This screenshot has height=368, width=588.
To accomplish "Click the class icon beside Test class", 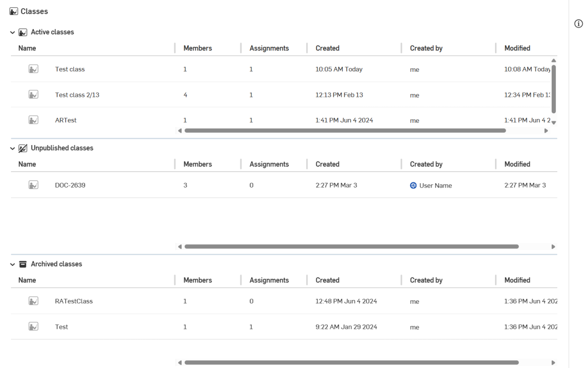I will point(33,69).
